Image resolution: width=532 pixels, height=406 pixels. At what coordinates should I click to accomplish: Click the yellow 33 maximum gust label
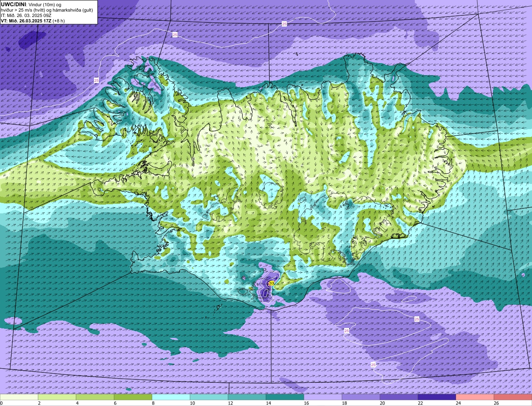point(271,283)
